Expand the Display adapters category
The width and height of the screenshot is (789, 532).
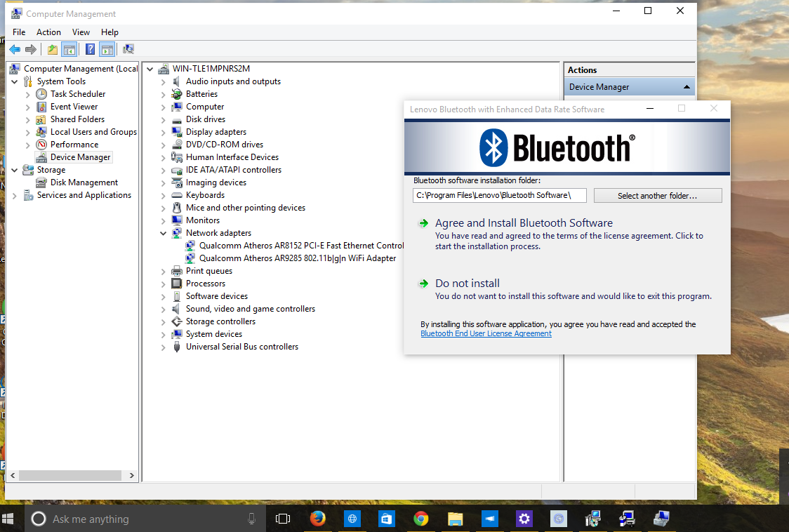(163, 132)
